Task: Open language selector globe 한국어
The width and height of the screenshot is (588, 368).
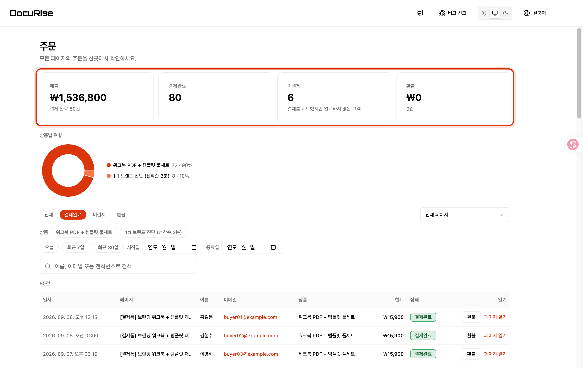Action: [535, 13]
